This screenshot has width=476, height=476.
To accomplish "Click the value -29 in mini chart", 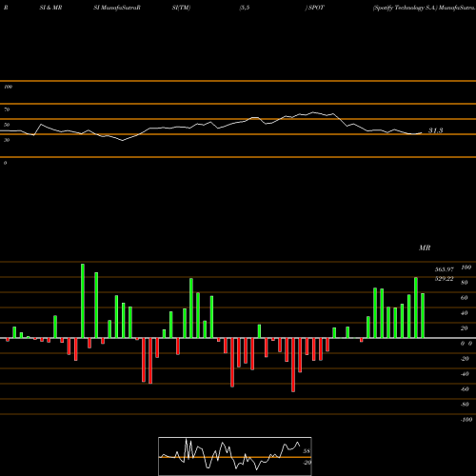I will coord(307,463).
